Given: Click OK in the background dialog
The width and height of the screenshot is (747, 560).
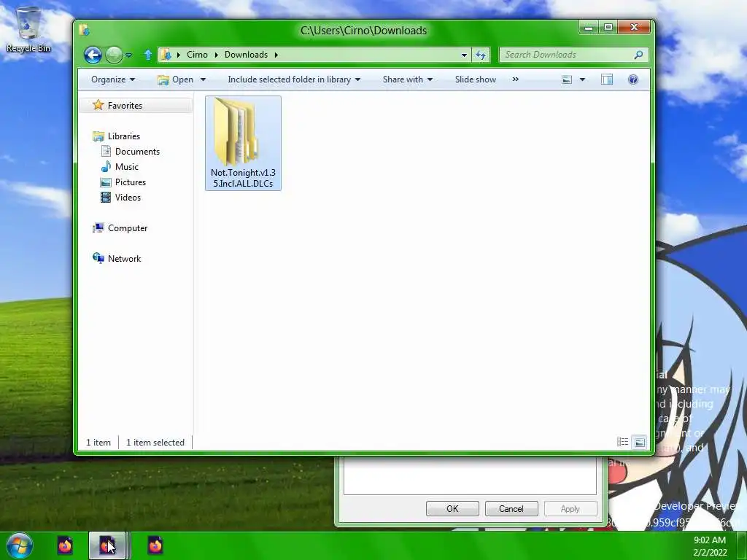Looking at the screenshot, I should (x=452, y=508).
